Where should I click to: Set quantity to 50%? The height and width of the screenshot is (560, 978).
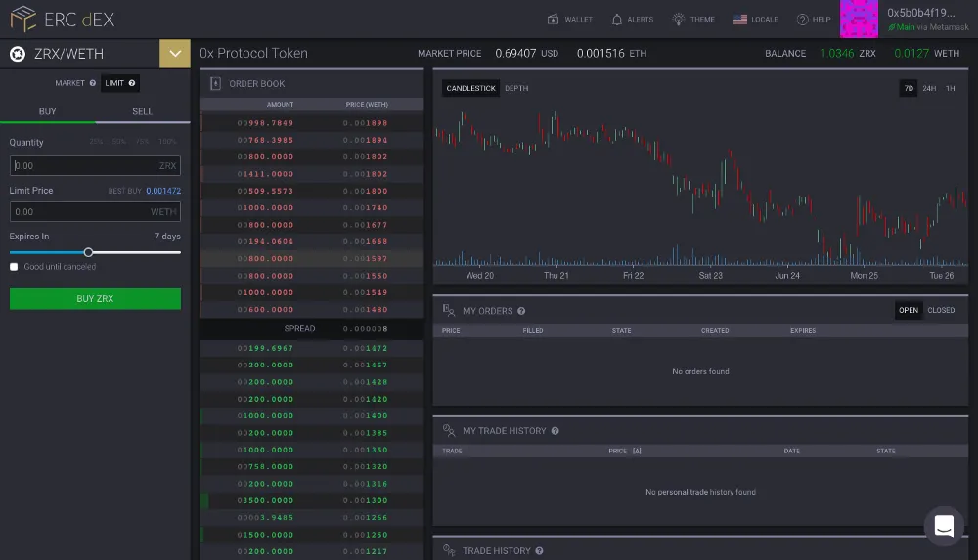[119, 142]
